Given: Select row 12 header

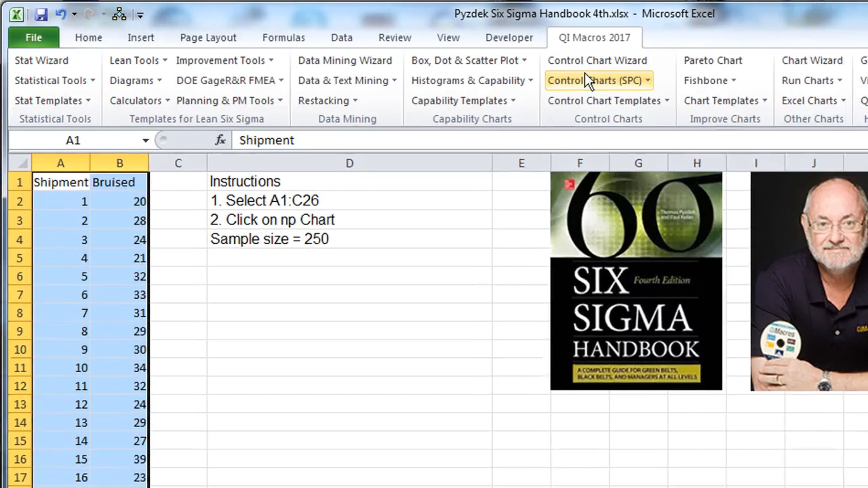Looking at the screenshot, I should point(20,386).
